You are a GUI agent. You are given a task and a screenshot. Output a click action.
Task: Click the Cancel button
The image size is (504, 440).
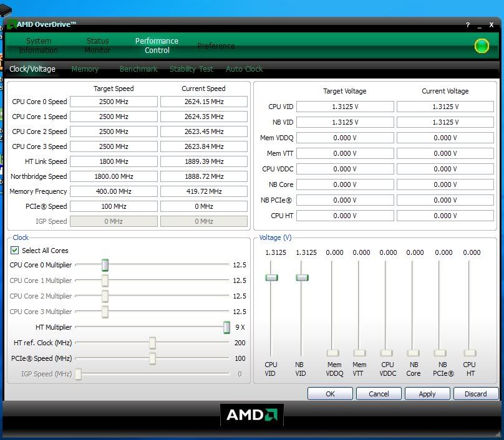tap(379, 394)
